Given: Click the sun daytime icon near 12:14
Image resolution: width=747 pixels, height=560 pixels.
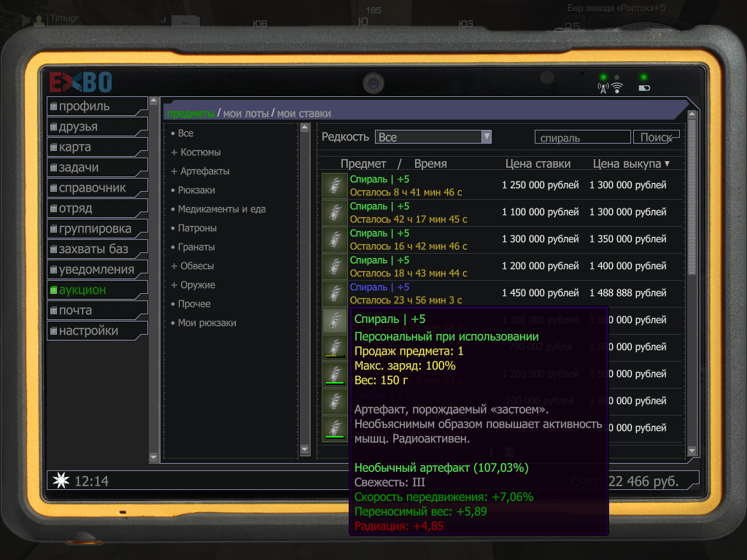Looking at the screenshot, I should tap(61, 481).
